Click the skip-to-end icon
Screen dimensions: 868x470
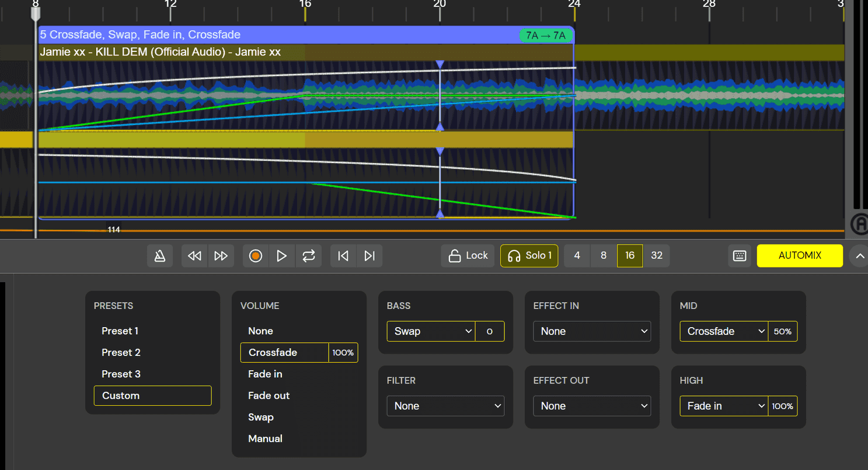tap(369, 255)
